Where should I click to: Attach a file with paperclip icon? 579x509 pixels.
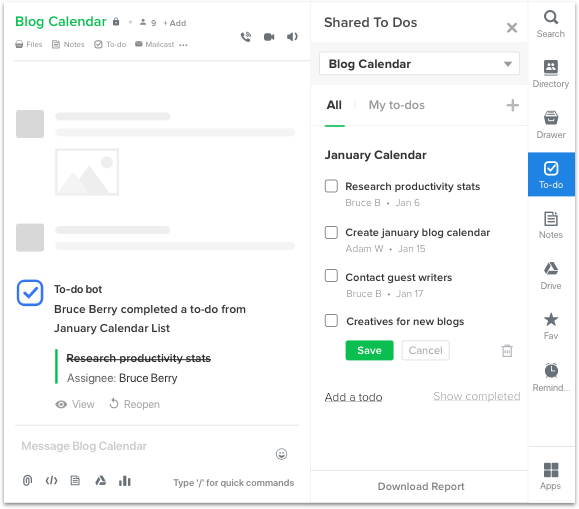click(28, 481)
